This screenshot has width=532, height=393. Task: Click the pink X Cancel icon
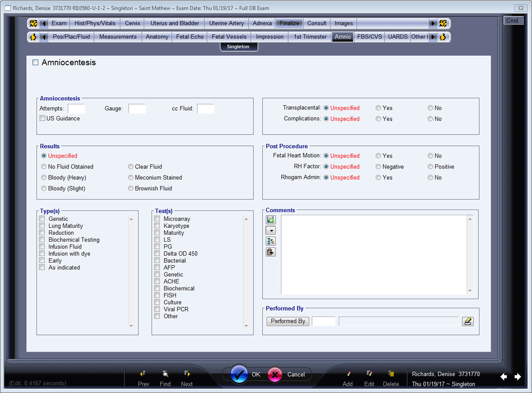(275, 374)
